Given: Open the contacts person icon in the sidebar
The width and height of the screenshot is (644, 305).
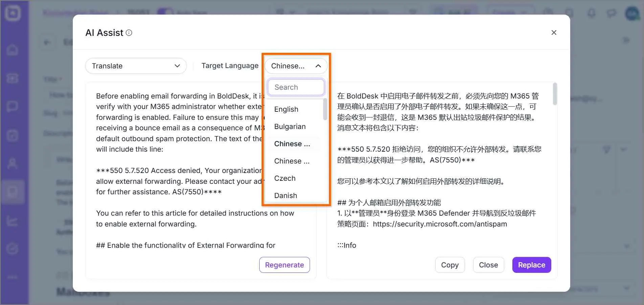Looking at the screenshot, I should click(x=13, y=164).
